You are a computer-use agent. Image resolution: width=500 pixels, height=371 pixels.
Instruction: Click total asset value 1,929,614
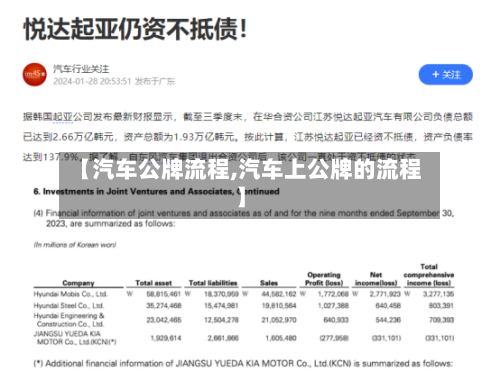166,338
